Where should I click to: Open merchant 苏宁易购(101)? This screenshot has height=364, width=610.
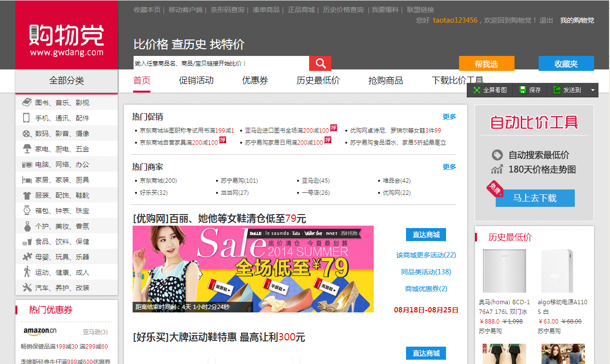[239, 181]
